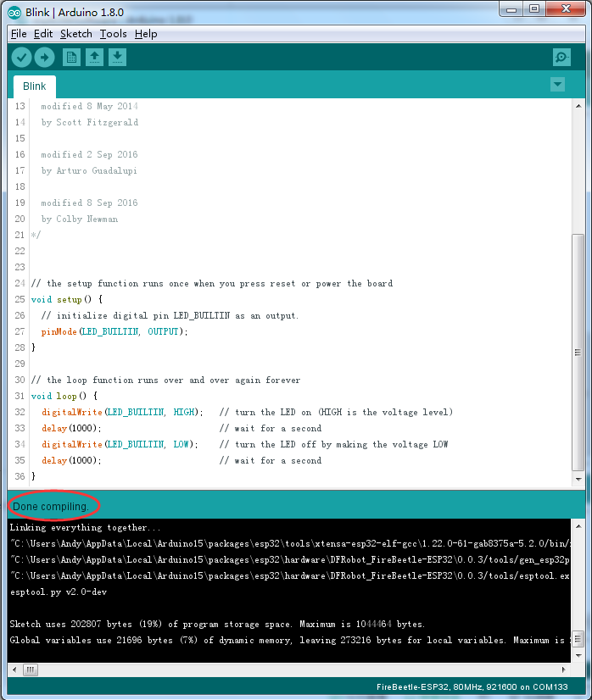Click the Upload arrow button
This screenshot has height=700, width=592.
(44, 57)
